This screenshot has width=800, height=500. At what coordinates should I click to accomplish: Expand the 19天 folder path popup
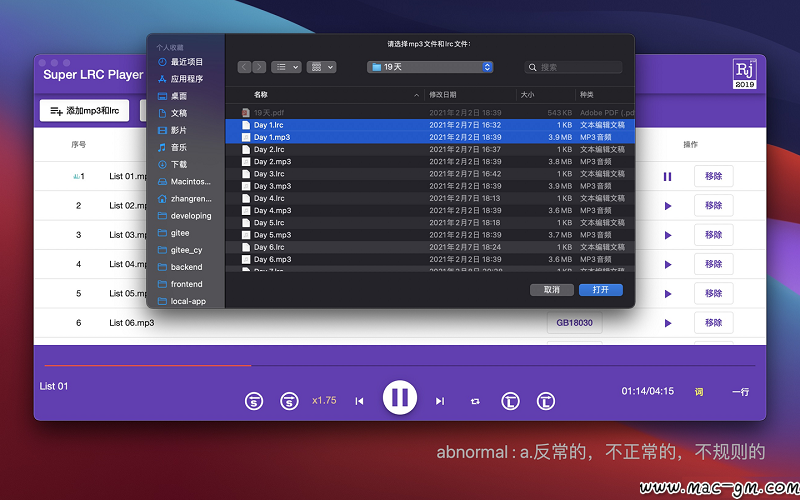430,67
